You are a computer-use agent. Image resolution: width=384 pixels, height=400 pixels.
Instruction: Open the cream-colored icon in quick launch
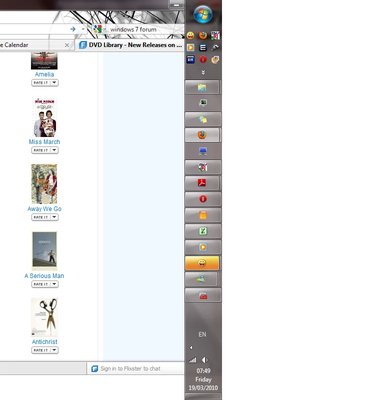pos(215,60)
